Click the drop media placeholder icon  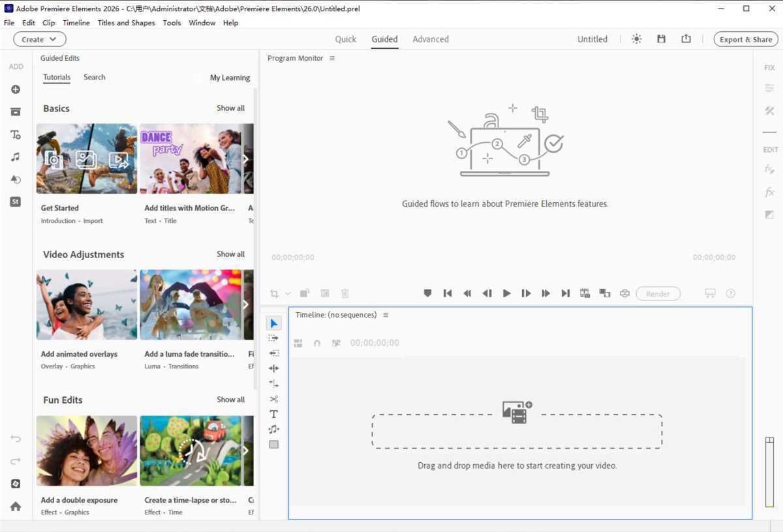pos(517,412)
